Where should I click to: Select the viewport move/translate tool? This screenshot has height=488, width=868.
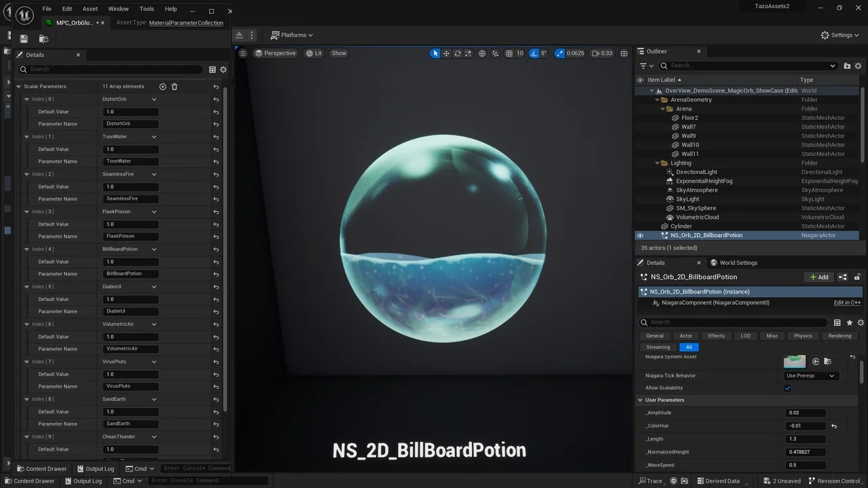(x=446, y=53)
